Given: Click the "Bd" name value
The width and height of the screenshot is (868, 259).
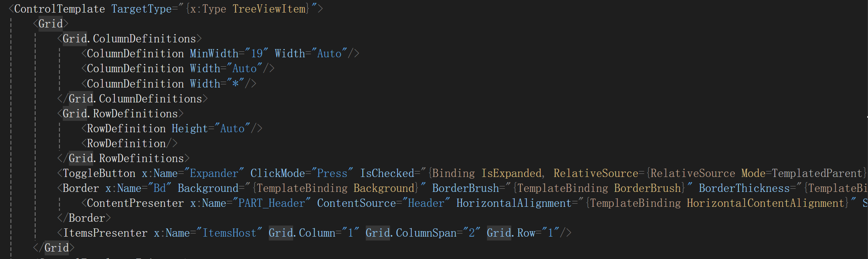Looking at the screenshot, I should [x=159, y=188].
